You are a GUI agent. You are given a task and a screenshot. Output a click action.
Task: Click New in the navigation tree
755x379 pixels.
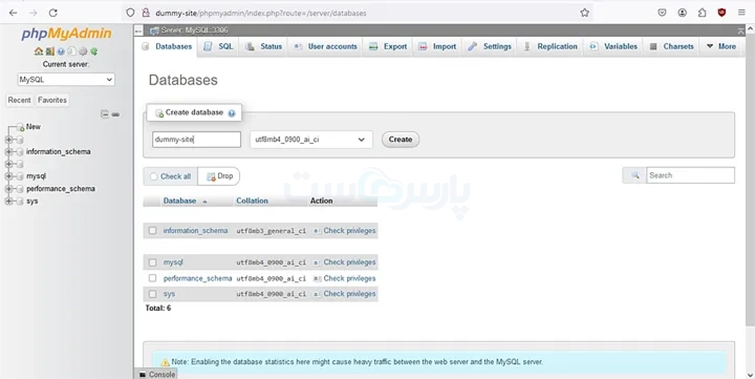click(x=33, y=127)
